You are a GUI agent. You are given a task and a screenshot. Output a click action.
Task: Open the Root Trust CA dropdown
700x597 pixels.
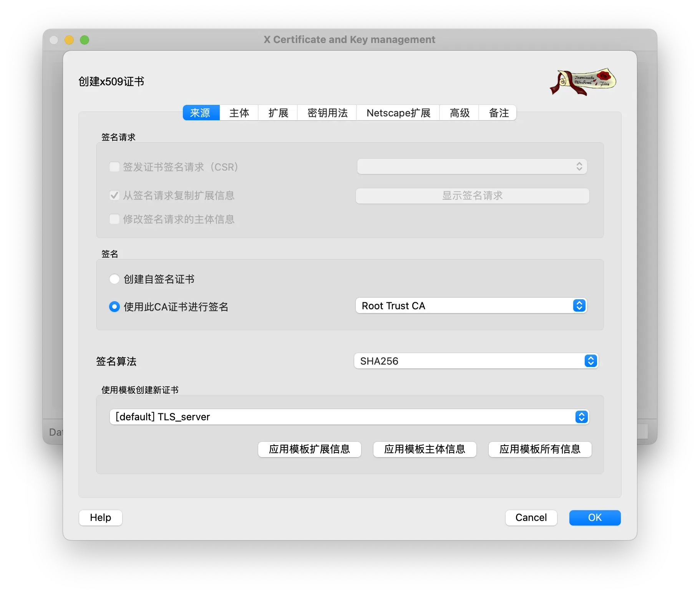(471, 306)
